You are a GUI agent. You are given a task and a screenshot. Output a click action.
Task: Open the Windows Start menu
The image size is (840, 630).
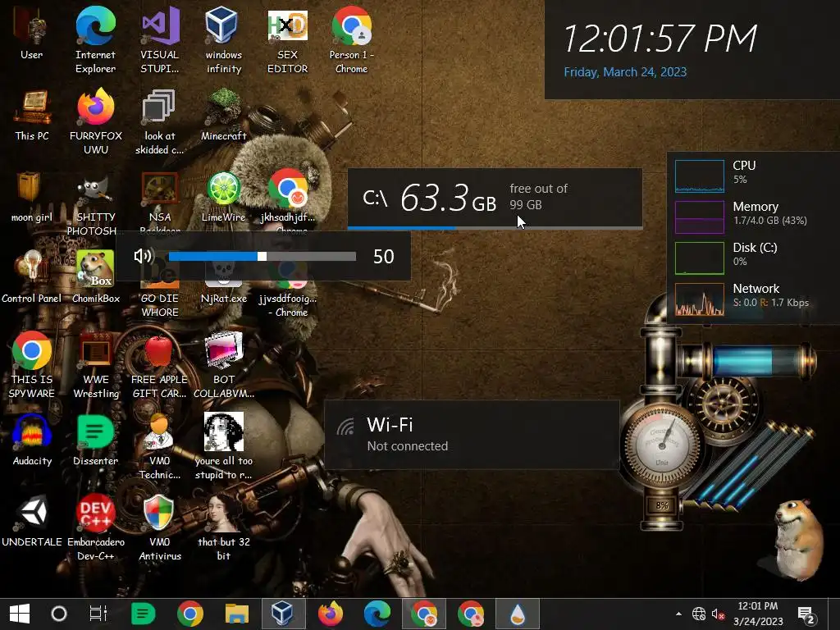pyautogui.click(x=20, y=614)
